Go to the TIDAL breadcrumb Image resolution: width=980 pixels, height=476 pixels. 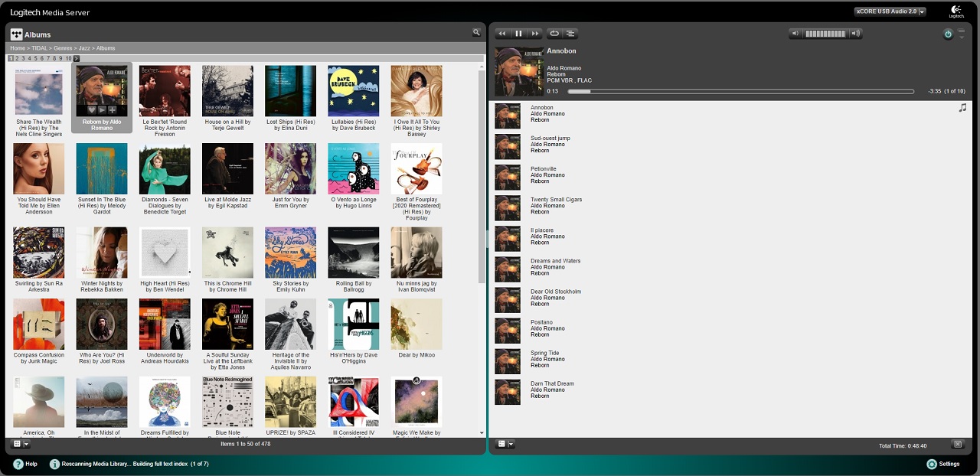coord(39,48)
